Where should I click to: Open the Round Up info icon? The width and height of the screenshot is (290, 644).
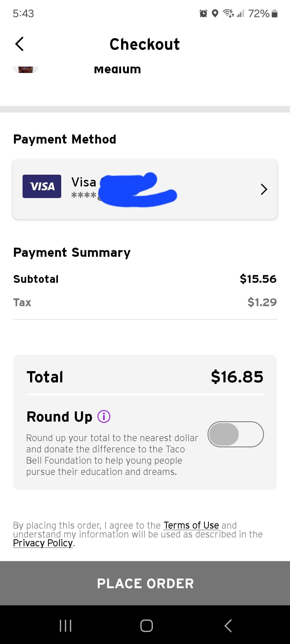(104, 417)
